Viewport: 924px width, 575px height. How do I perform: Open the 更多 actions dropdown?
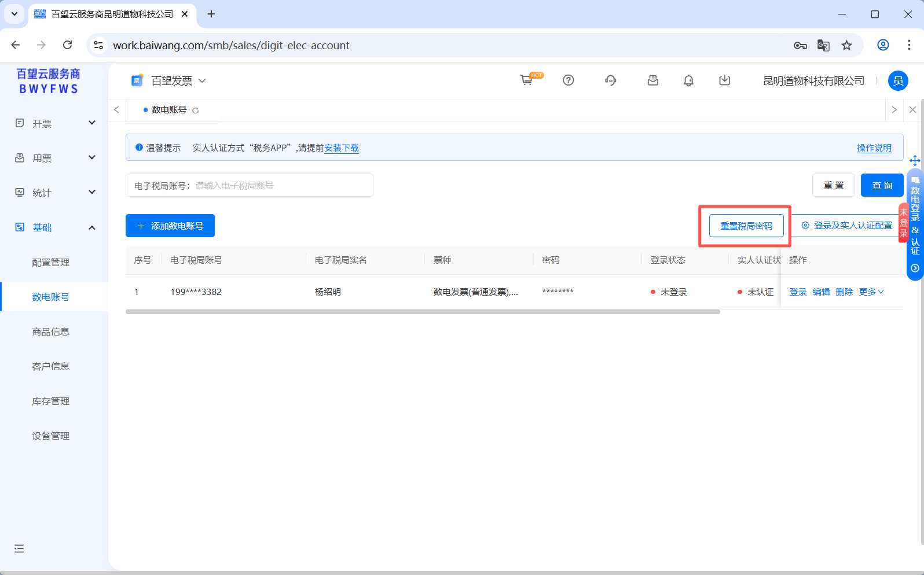[x=871, y=292]
